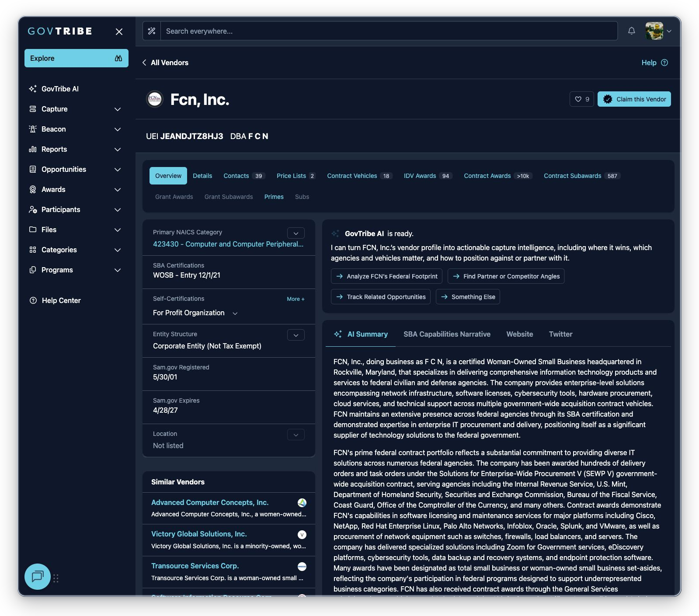Click the Advanced Computer Concepts logo icon

[302, 503]
